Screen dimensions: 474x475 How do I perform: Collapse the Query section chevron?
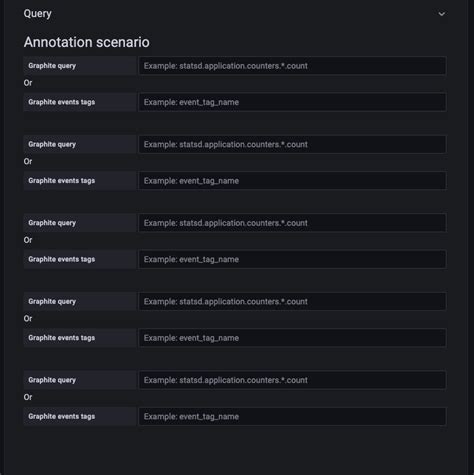(442, 14)
